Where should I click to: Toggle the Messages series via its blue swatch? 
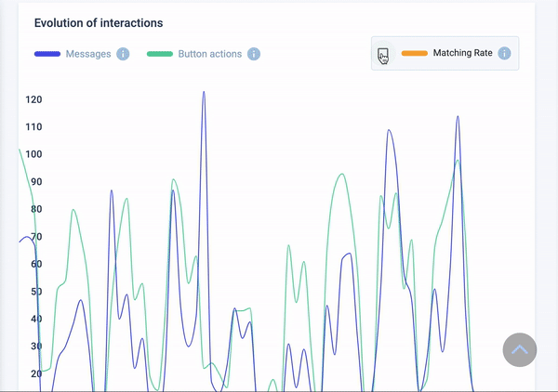click(x=47, y=54)
